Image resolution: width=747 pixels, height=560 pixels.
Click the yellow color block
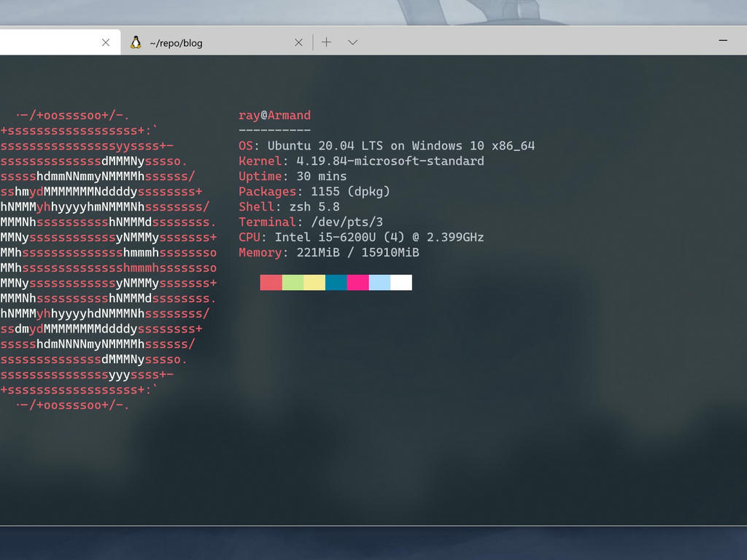click(x=314, y=282)
